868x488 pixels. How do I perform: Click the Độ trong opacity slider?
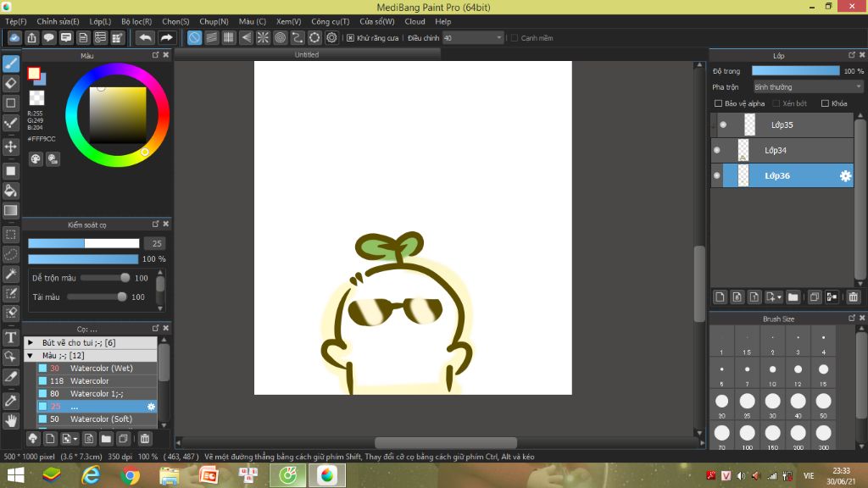pos(795,71)
